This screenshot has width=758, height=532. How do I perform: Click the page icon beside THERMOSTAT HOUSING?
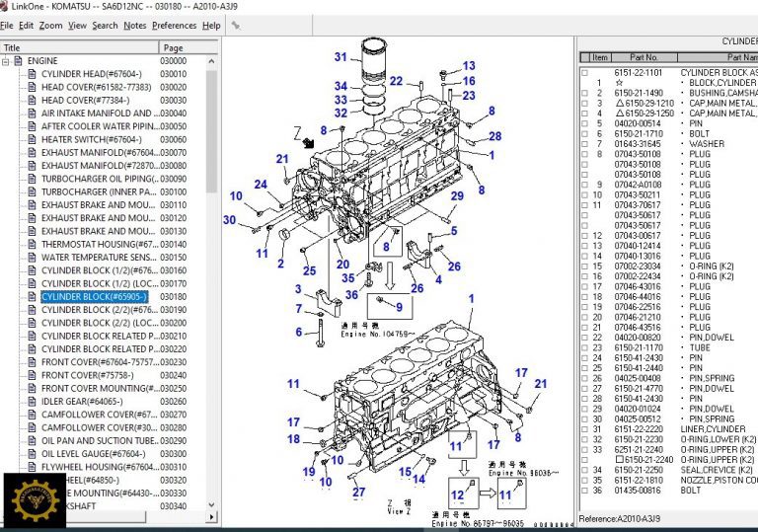[33, 244]
